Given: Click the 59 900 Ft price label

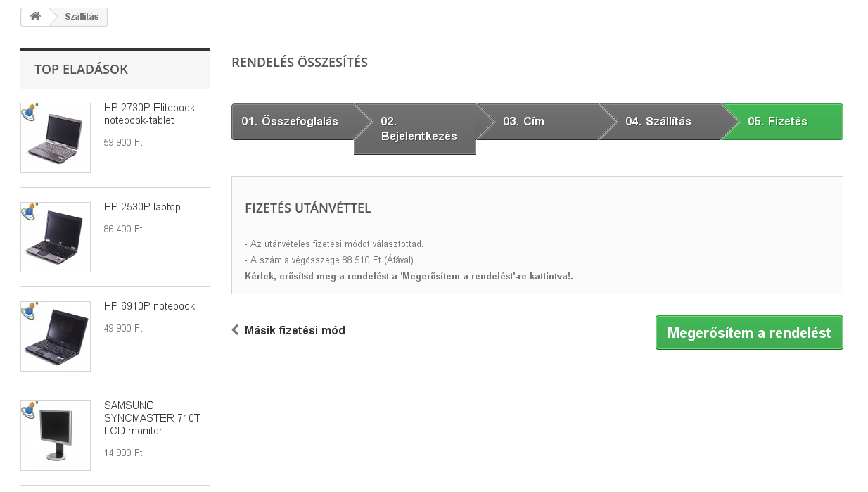Looking at the screenshot, I should pyautogui.click(x=123, y=142).
